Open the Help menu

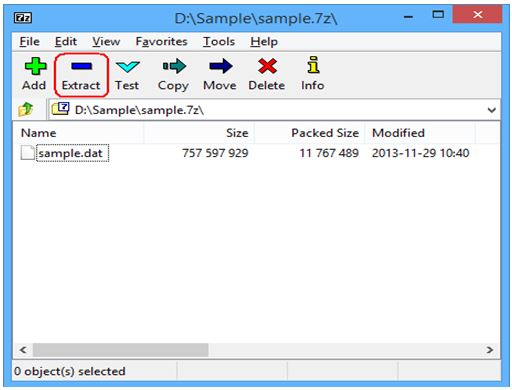pyautogui.click(x=264, y=42)
